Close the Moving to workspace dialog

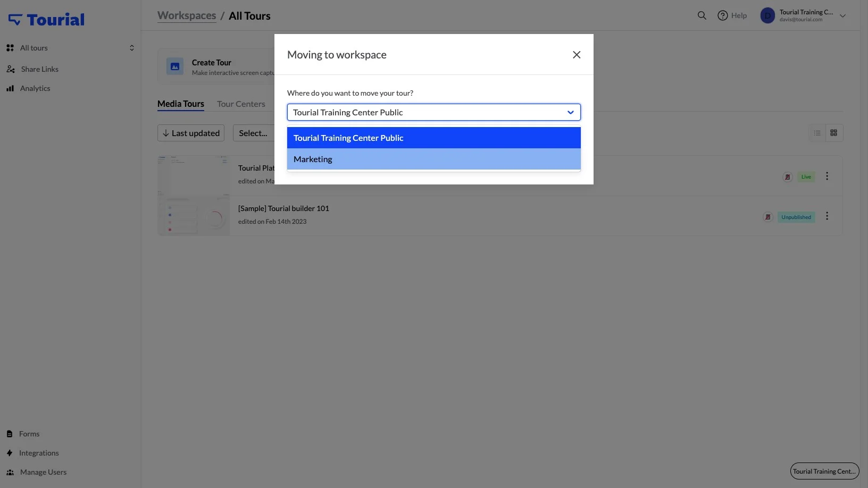(577, 55)
